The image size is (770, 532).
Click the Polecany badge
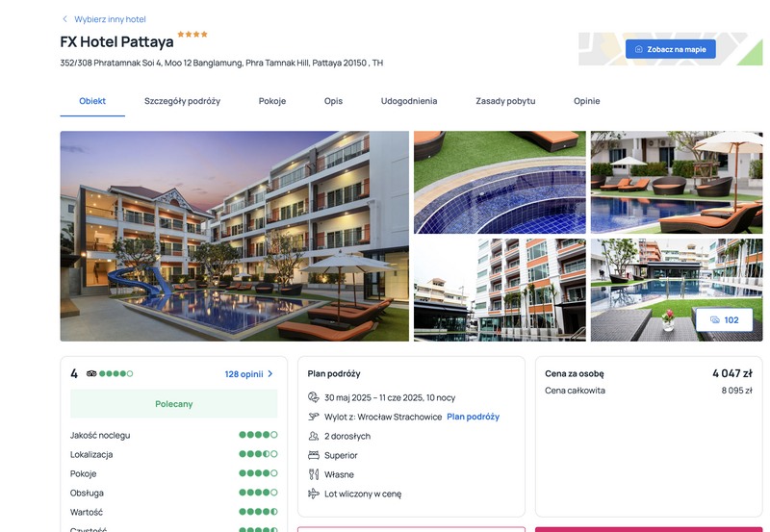[174, 404]
